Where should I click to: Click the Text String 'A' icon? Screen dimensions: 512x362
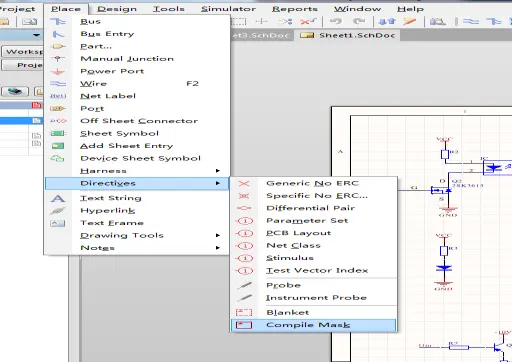pos(58,198)
